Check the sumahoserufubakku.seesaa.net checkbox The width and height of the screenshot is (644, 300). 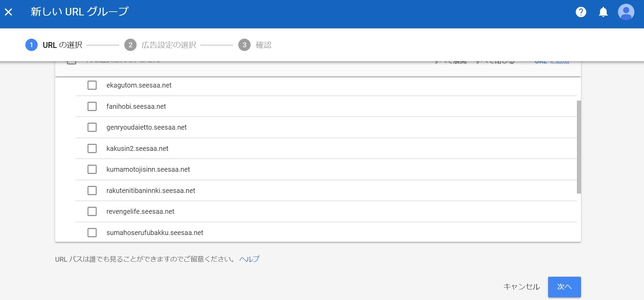(x=92, y=233)
